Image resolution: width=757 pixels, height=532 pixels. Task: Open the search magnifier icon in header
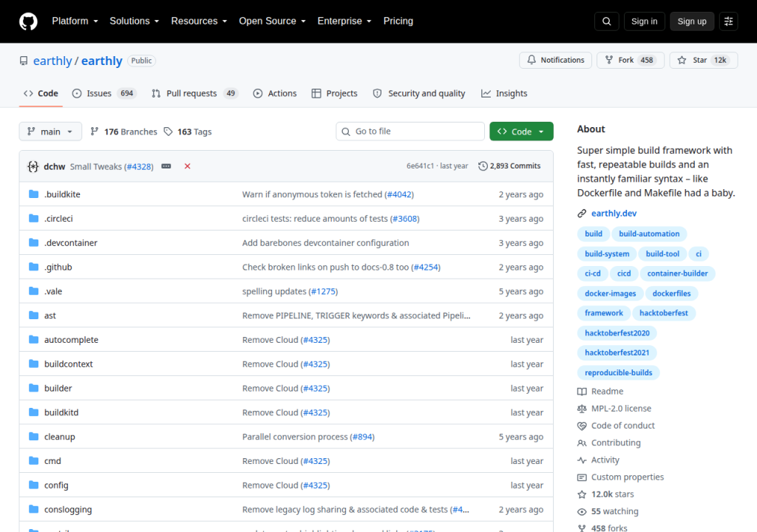tap(606, 21)
